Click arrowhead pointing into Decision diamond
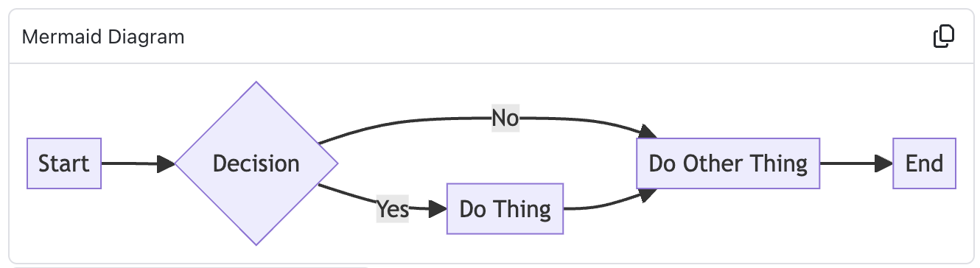The image size is (980, 268). coord(167,164)
